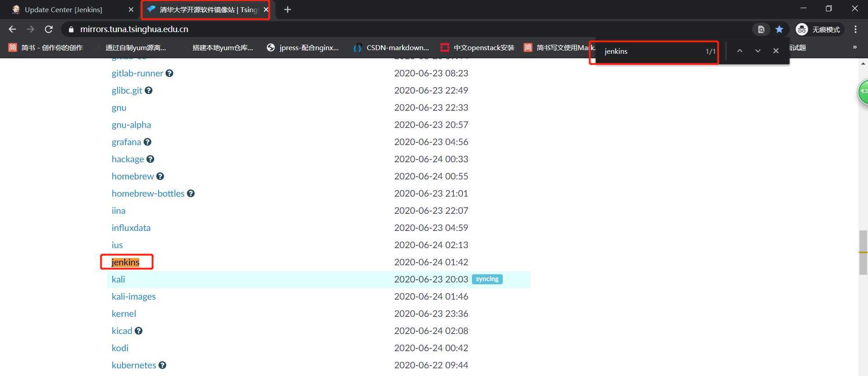Show help for homebrew-bottles
Viewport: 868px width, 376px height.
191,193
